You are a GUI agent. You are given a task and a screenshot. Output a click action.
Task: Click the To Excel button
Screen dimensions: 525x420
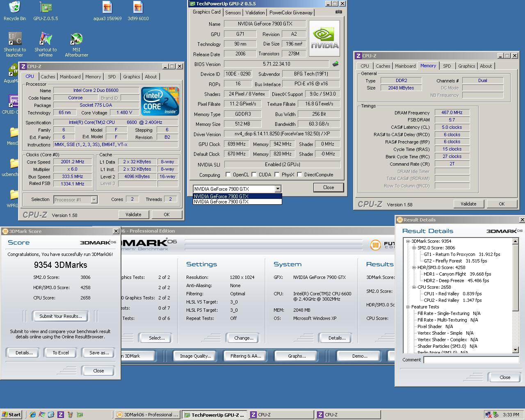click(x=61, y=353)
